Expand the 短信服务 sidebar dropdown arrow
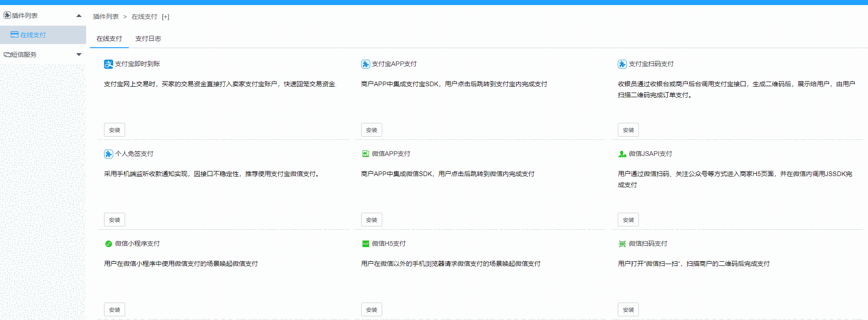The height and width of the screenshot is (320, 868). pyautogui.click(x=79, y=55)
